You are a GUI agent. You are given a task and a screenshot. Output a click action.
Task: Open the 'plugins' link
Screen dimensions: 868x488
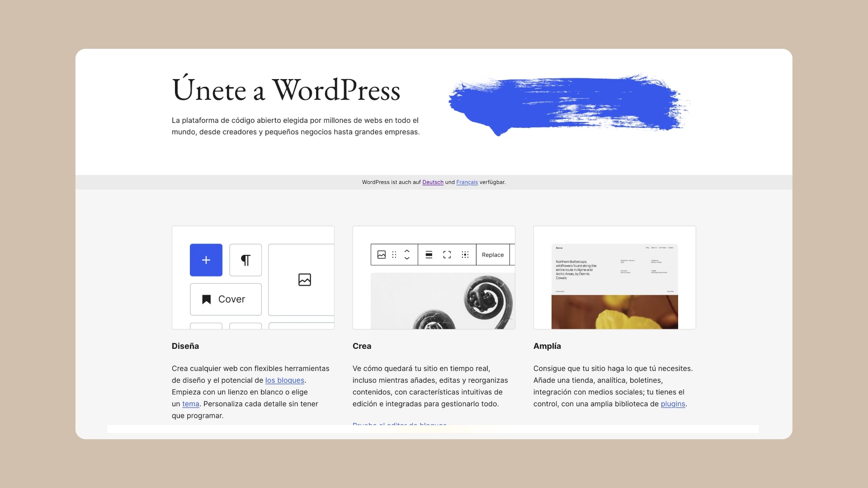pos(673,404)
